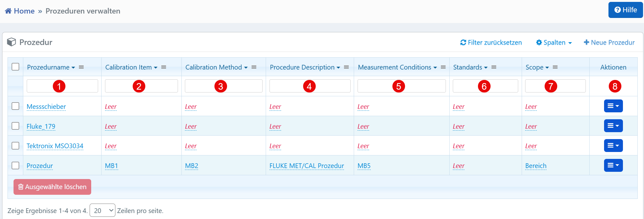Click the Filter zurücksetzen refresh icon
The height and width of the screenshot is (219, 644).
(x=463, y=42)
